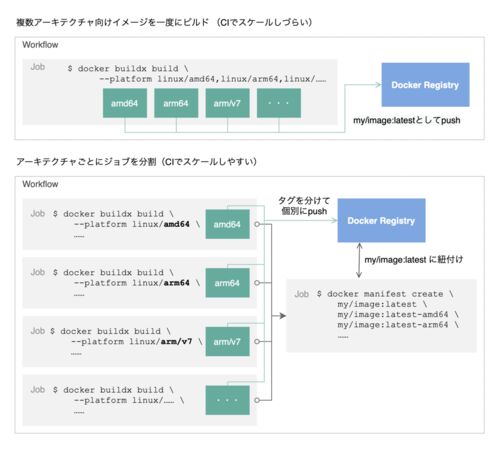500x449 pixels.
Task: Click the lower Docker Registry blue box
Action: pos(381,220)
